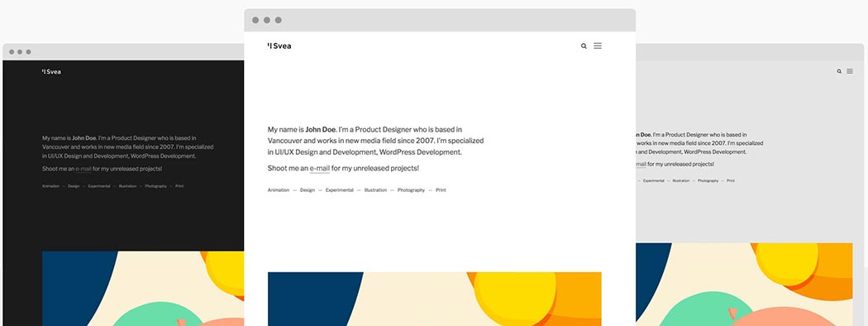Click the Svea logo in the dark left window
This screenshot has width=868, height=326.
pos(51,71)
